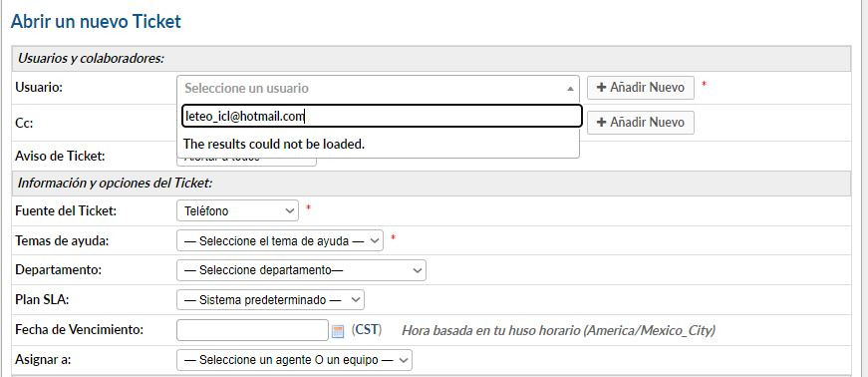Click the 'Temas de ayuda:' field label
Screen dimensions: 868x377
(62, 240)
